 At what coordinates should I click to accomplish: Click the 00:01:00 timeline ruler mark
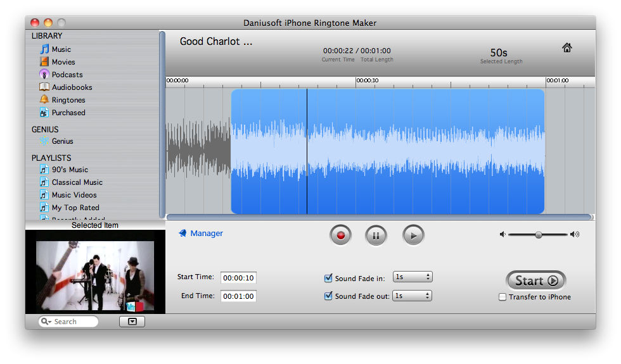coord(557,80)
